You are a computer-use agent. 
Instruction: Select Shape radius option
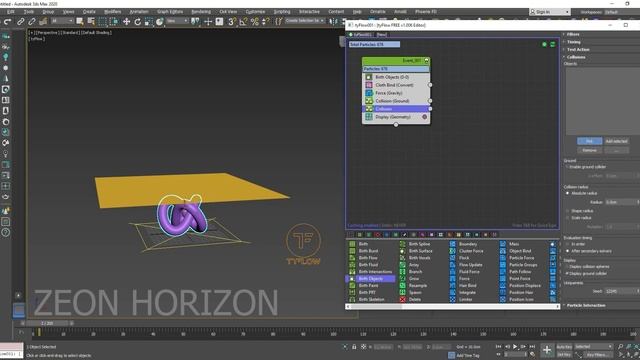(567, 211)
